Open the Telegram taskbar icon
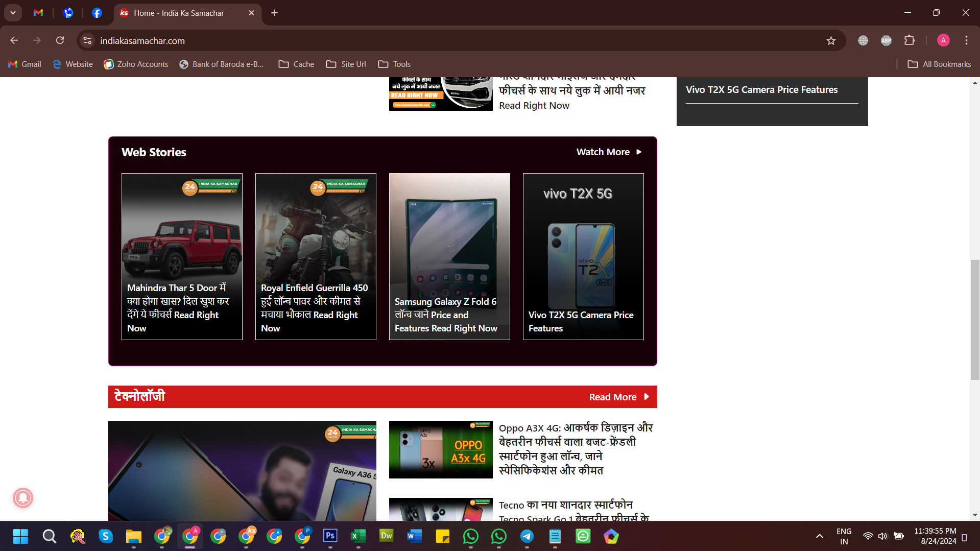Viewport: 980px width, 551px height. [x=527, y=536]
